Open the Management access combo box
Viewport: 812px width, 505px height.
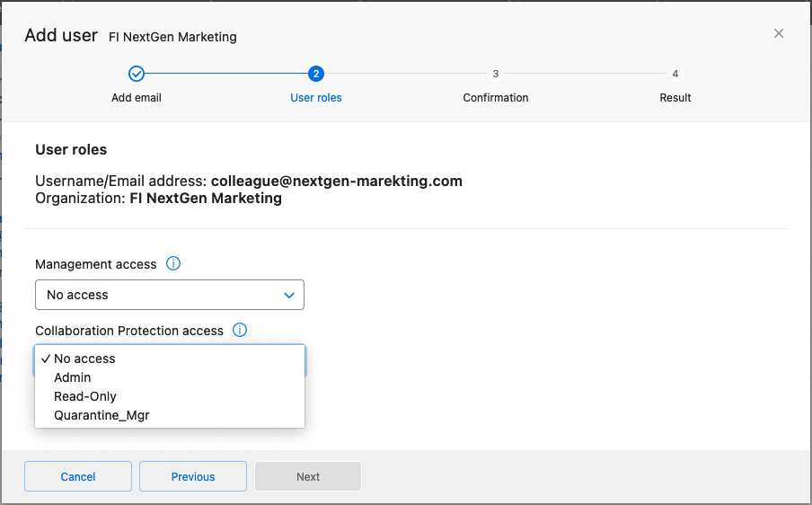169,295
